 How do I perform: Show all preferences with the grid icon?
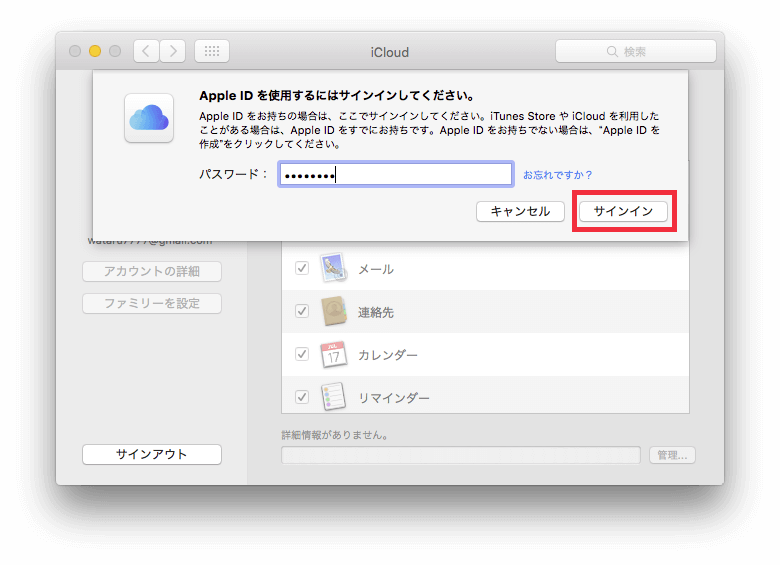(x=212, y=51)
